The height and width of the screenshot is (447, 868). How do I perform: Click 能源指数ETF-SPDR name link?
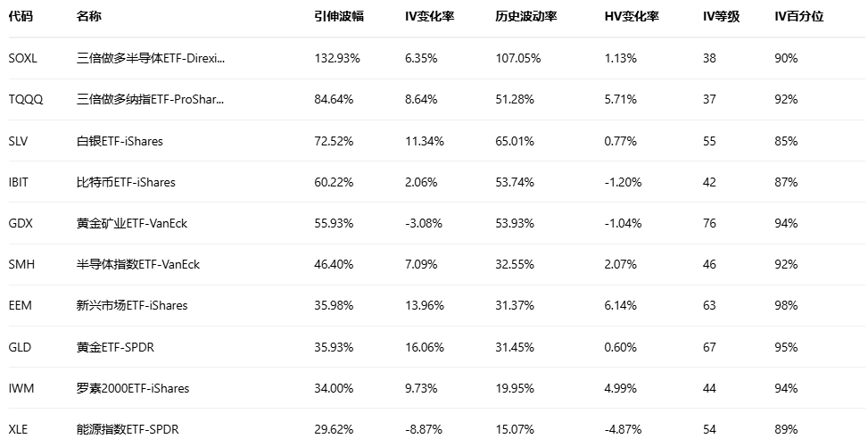128,429
